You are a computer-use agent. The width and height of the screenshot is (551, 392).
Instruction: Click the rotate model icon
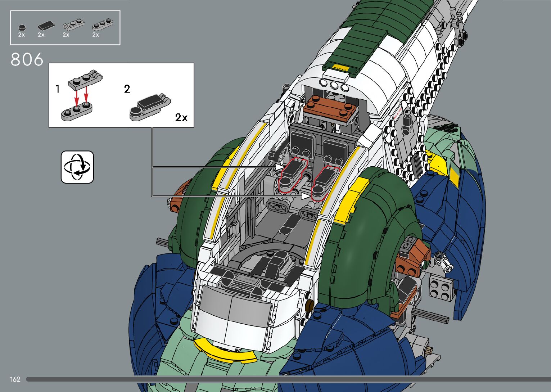pos(77,167)
